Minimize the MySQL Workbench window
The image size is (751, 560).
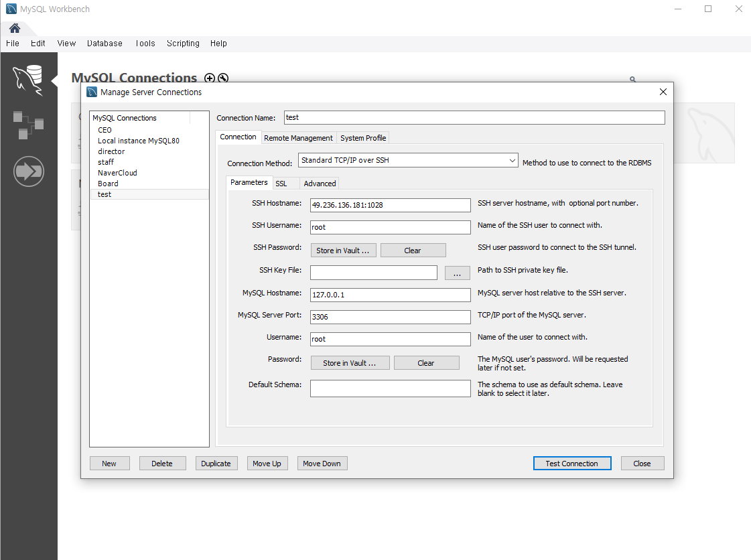pyautogui.click(x=678, y=9)
